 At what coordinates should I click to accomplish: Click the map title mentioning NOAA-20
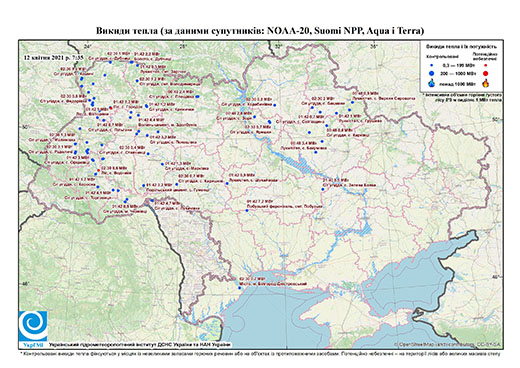tap(260, 31)
